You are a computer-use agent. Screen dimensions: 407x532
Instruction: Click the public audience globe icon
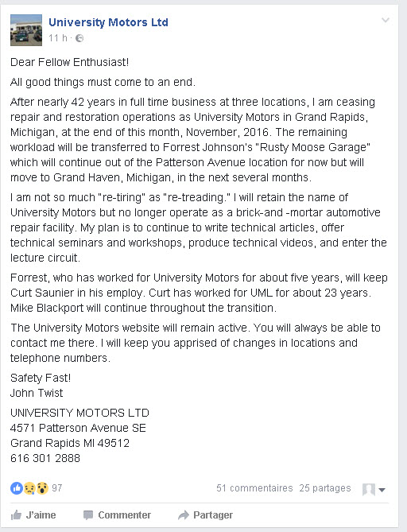tap(79, 38)
